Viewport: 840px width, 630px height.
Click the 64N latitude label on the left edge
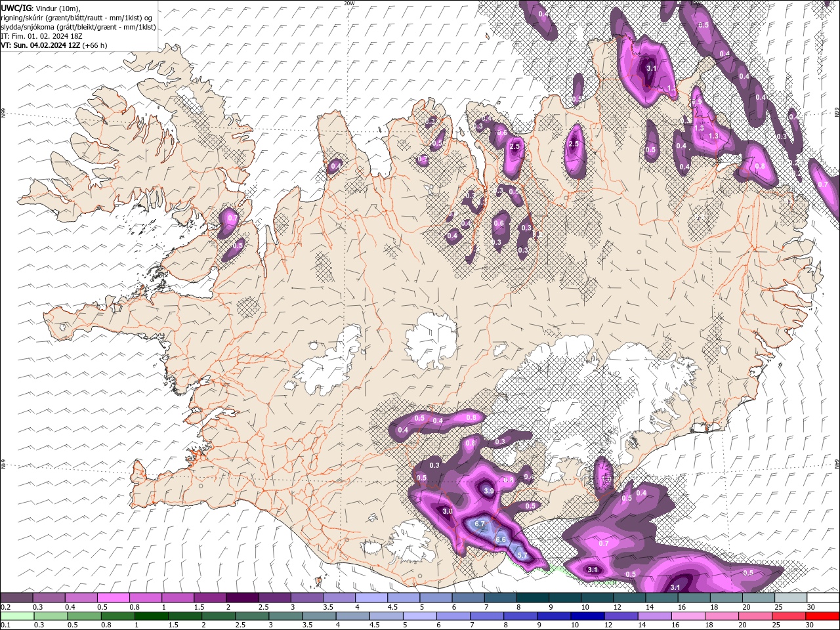(x=3, y=463)
